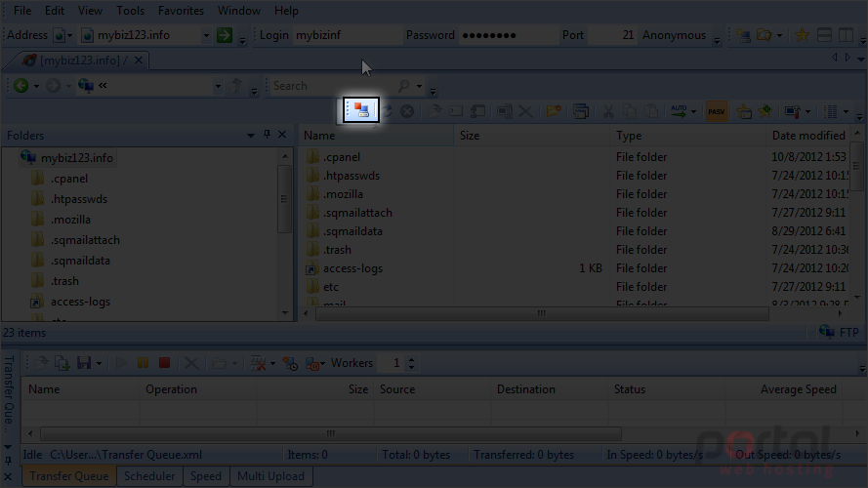Click the AUTO transfer mode icon
This screenshot has height=488, width=868.
pos(679,111)
